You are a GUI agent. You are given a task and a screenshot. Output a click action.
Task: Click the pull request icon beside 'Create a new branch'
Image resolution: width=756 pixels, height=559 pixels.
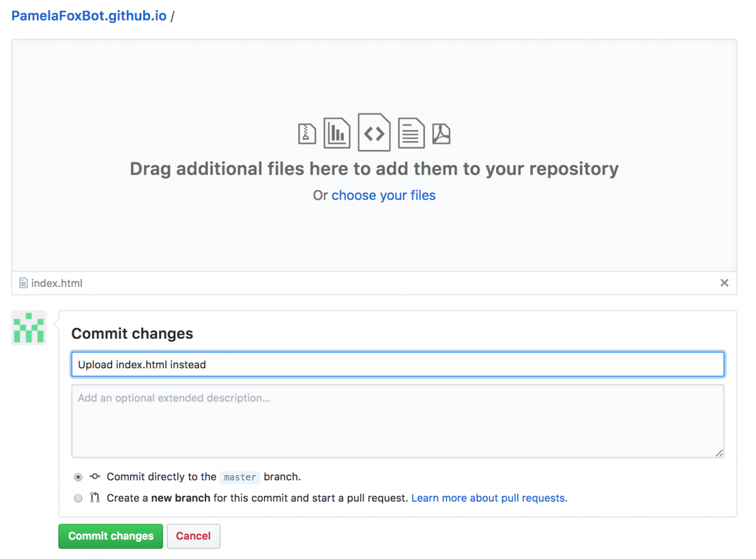[x=95, y=498]
